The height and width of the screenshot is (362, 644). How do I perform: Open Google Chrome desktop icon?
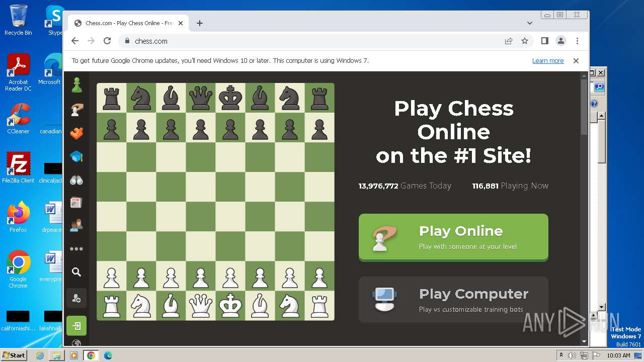coord(18,269)
